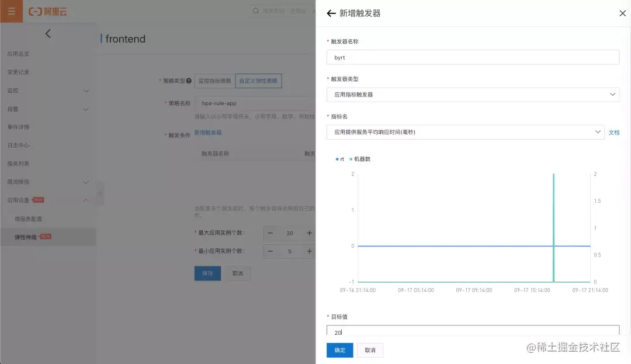Click 取消 in the trigger panel
The height and width of the screenshot is (364, 631).
pyautogui.click(x=370, y=350)
